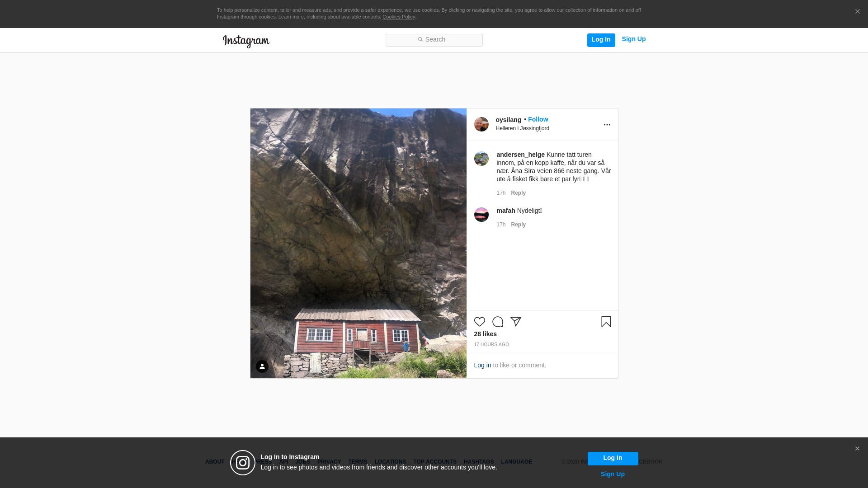Open oysilang username link

508,120
